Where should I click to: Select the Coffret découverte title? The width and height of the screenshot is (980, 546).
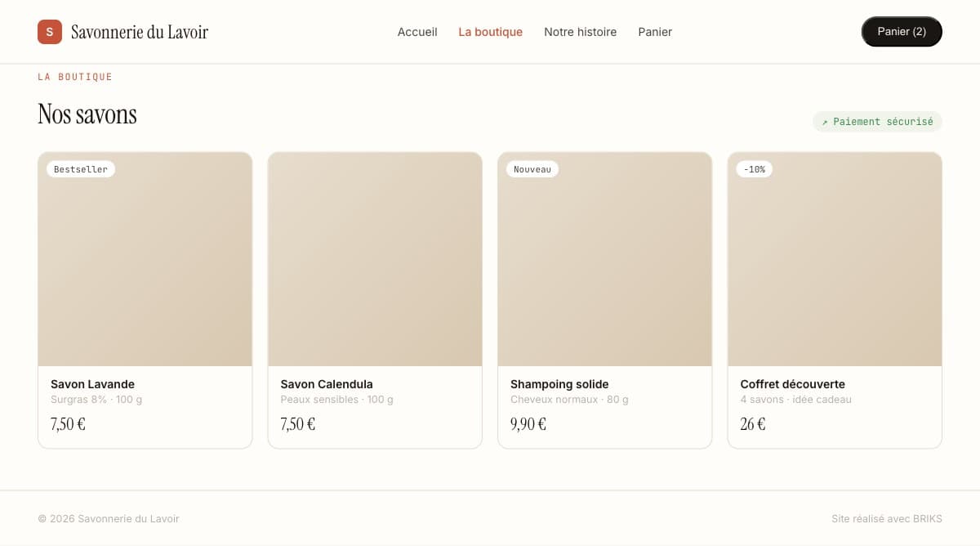pyautogui.click(x=793, y=384)
